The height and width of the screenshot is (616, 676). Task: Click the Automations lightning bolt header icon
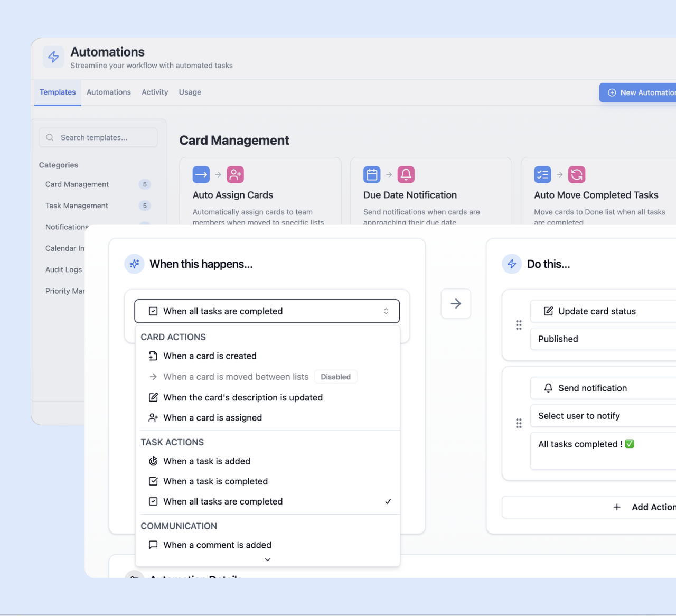[x=54, y=57]
